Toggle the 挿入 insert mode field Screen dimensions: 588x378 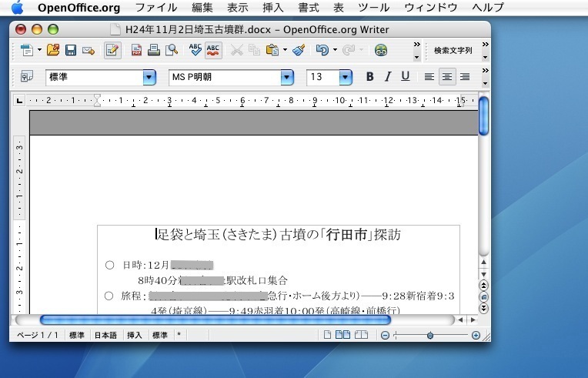tap(134, 335)
